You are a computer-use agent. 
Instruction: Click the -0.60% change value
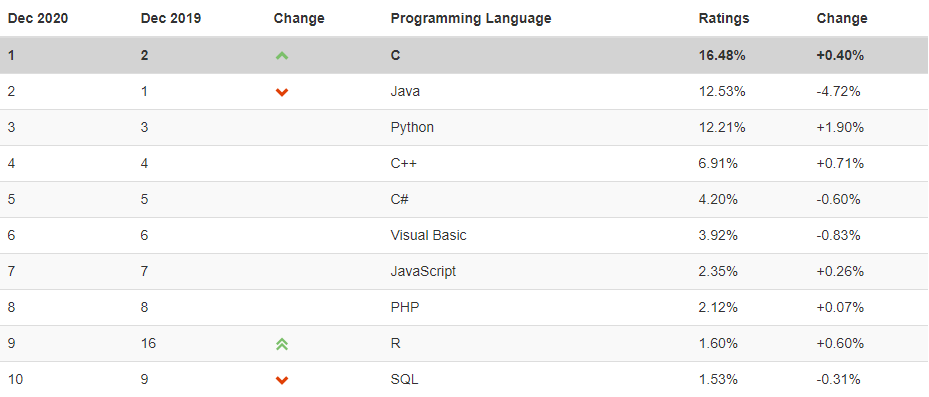838,200
